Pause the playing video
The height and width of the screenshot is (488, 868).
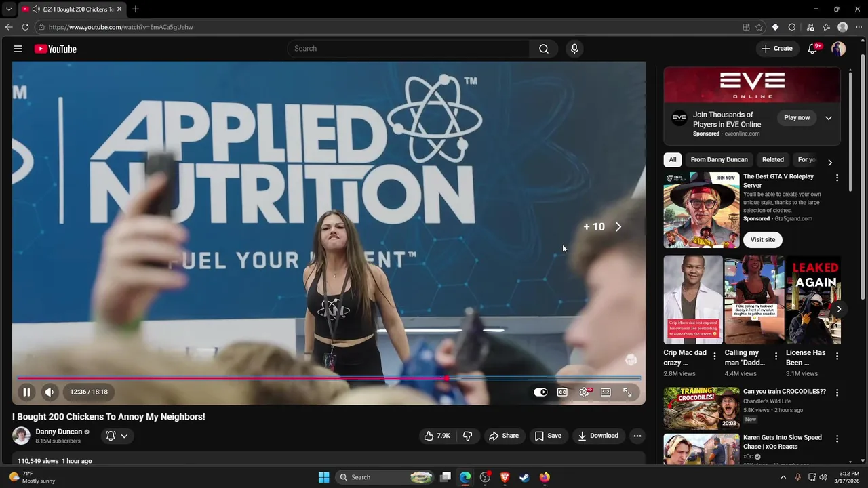tap(26, 392)
